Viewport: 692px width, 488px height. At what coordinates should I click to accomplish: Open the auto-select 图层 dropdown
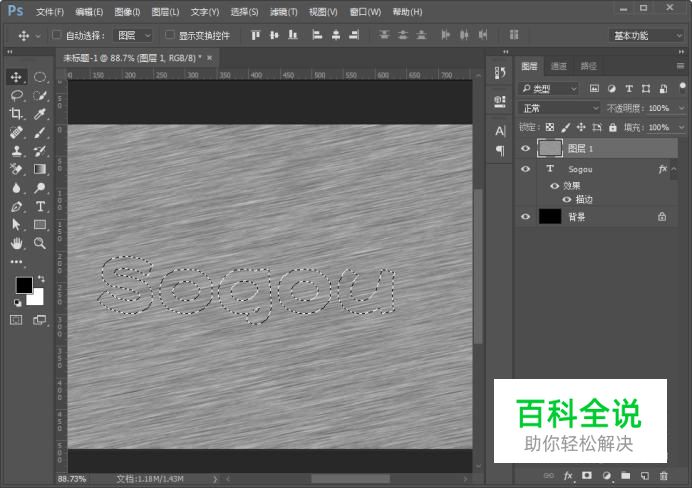[x=133, y=35]
